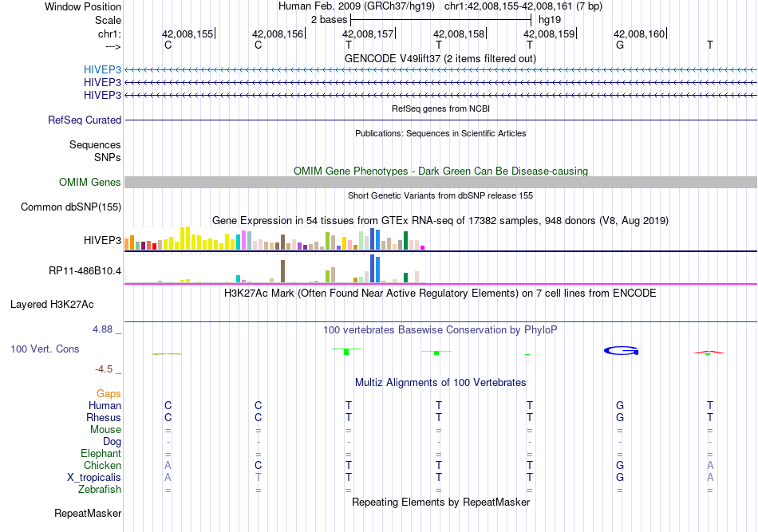This screenshot has width=758, height=532.
Task: Click the blue G conservation logo letter
Action: coord(622,351)
